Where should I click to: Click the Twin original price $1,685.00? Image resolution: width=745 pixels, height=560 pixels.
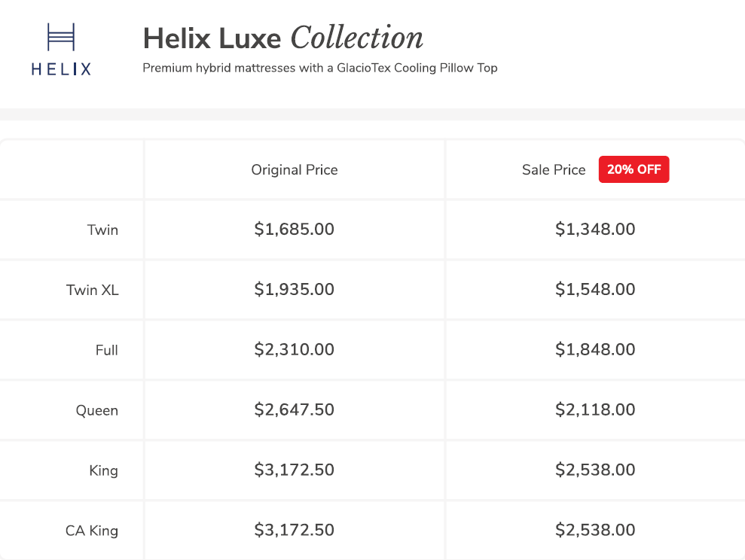click(295, 230)
